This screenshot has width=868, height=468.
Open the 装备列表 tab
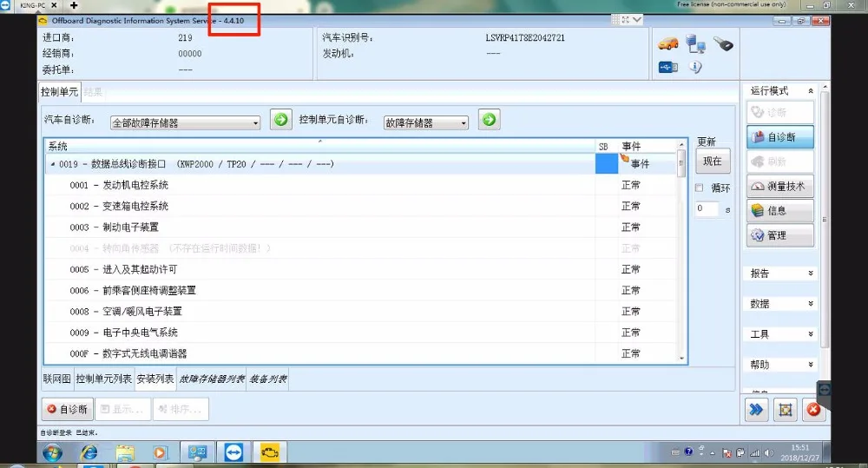268,379
